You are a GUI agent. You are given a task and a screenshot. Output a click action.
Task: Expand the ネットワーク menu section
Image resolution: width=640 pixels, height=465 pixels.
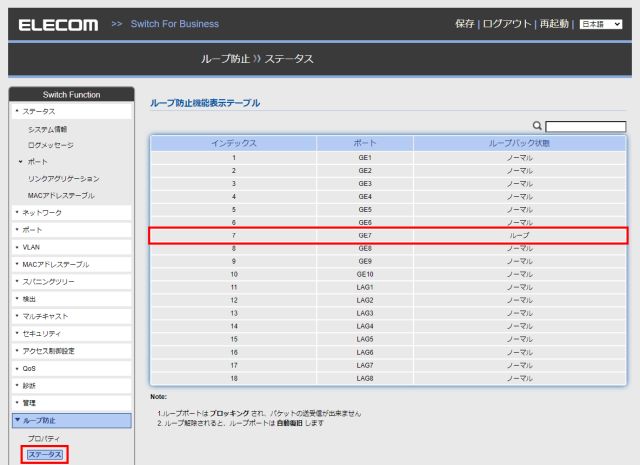[x=42, y=212]
